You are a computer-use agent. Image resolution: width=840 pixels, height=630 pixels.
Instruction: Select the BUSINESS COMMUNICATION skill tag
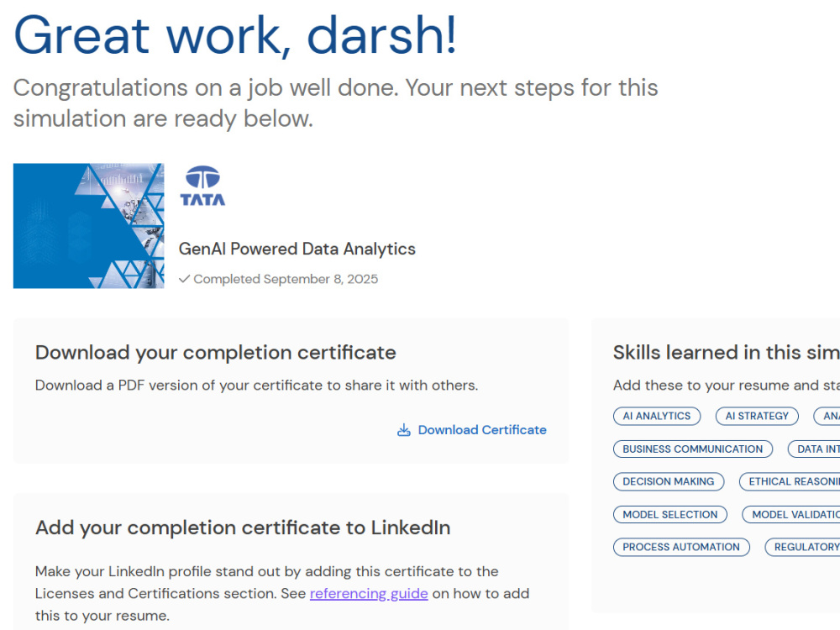pyautogui.click(x=693, y=449)
